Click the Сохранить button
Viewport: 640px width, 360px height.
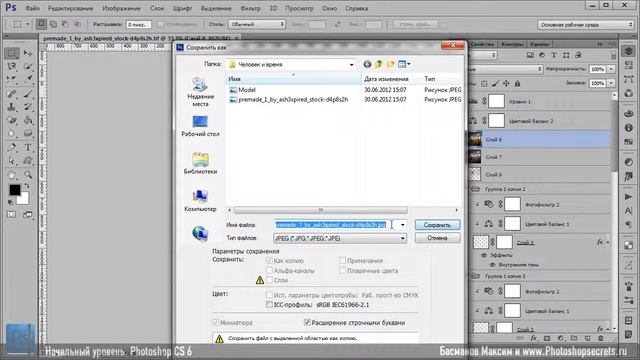click(437, 225)
